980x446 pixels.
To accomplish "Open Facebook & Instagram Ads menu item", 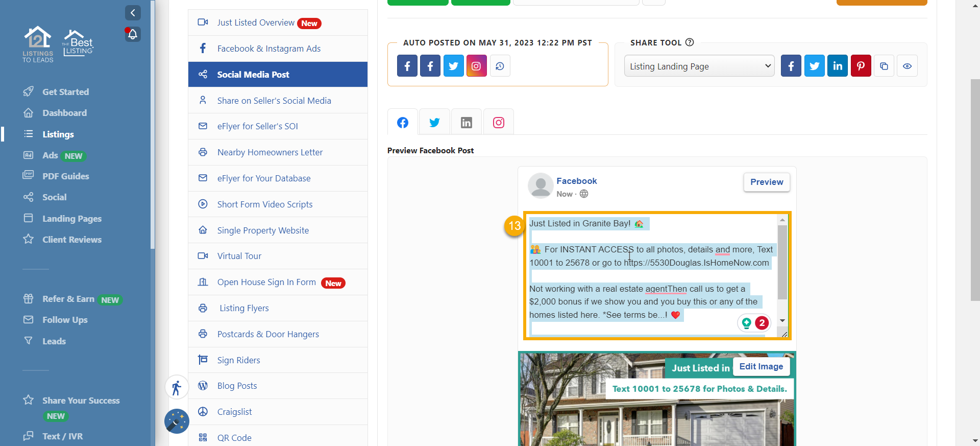I will [x=269, y=49].
